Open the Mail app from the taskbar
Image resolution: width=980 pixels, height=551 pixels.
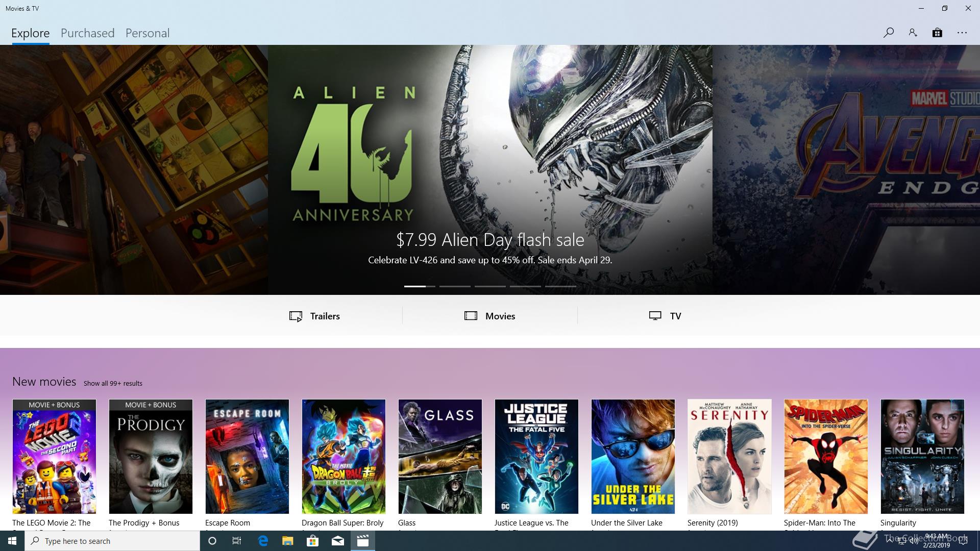pos(338,541)
